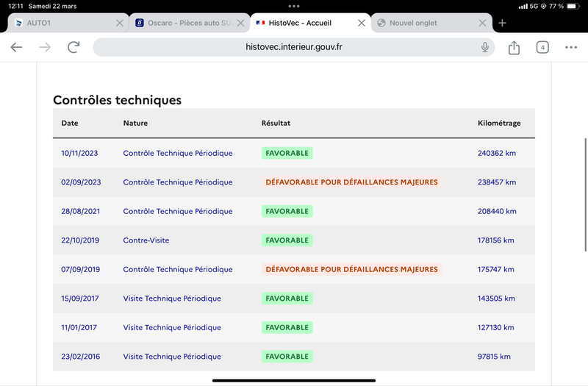
Task: Click the Résultat column header
Action: click(x=276, y=123)
